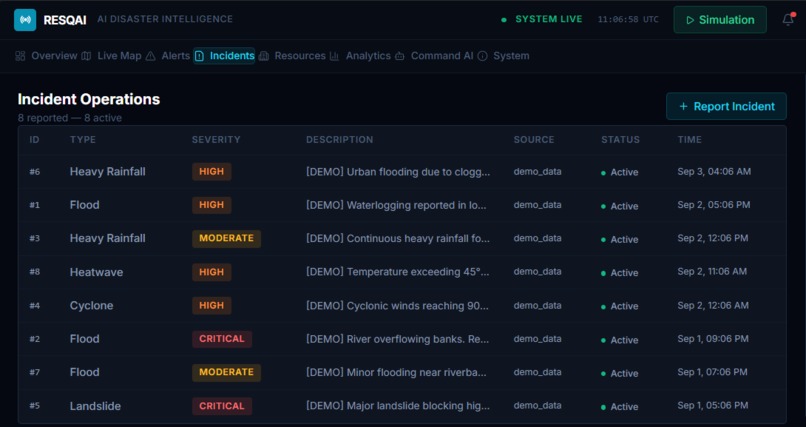Viewport: 806px width, 427px height.
Task: Click the RESQAI brand name
Action: (x=65, y=20)
